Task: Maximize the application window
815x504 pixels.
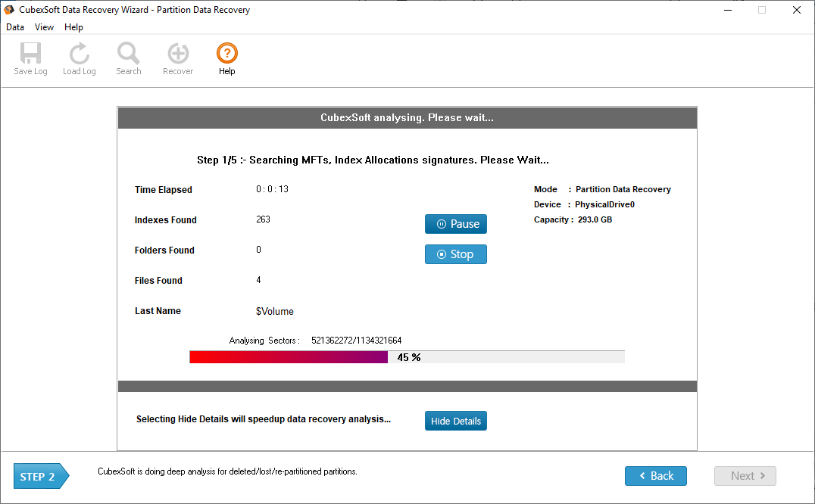Action: point(762,10)
